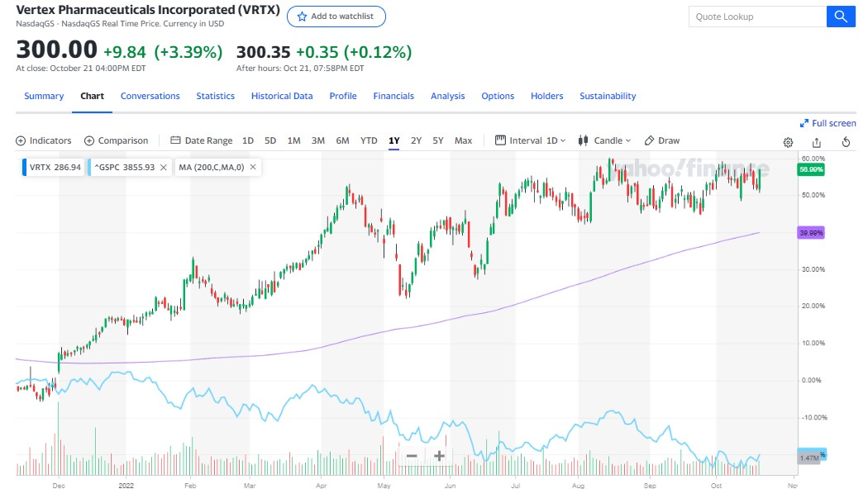Click the calendar icon for Date Range
The height and width of the screenshot is (489, 868).
(175, 140)
